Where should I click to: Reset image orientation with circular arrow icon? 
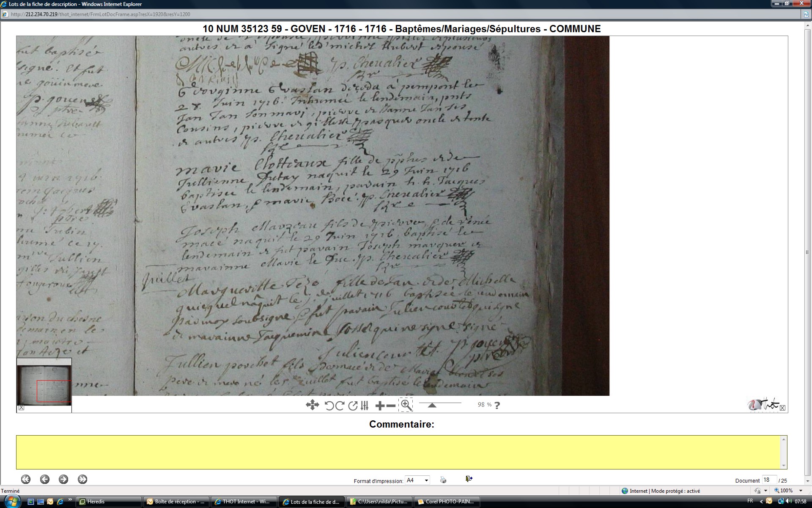pyautogui.click(x=353, y=406)
